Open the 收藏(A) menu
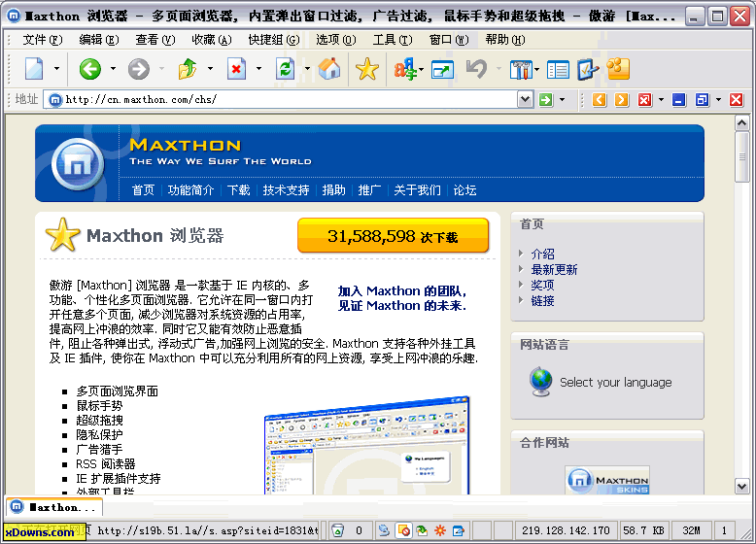The width and height of the screenshot is (756, 544). pyautogui.click(x=212, y=40)
